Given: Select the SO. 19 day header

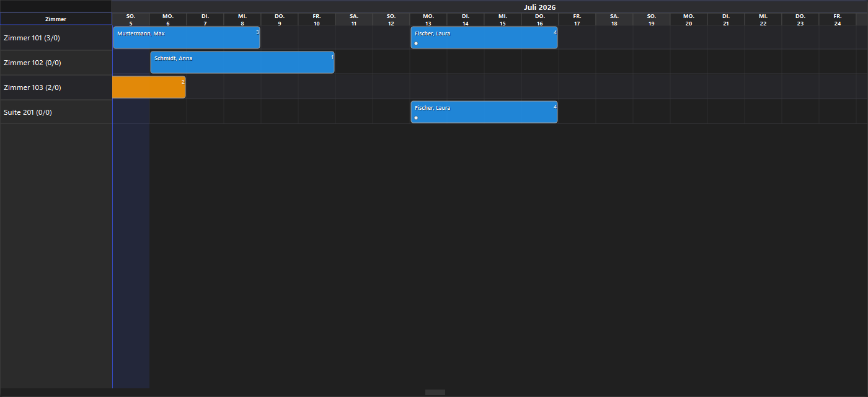Looking at the screenshot, I should 652,19.
